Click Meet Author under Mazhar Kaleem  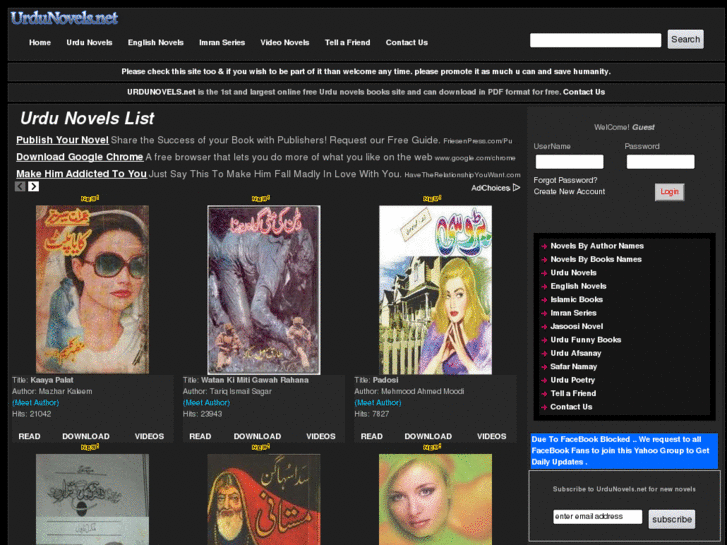coord(36,403)
